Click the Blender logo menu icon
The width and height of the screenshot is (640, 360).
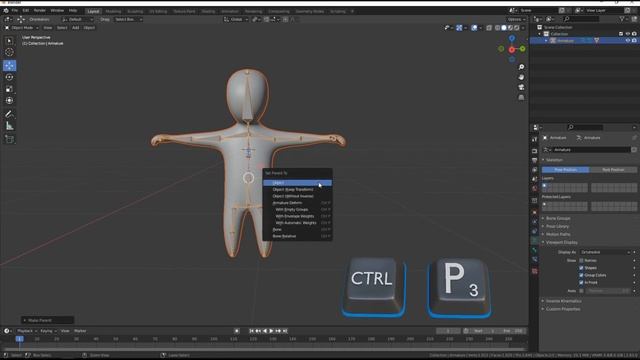pos(5,10)
